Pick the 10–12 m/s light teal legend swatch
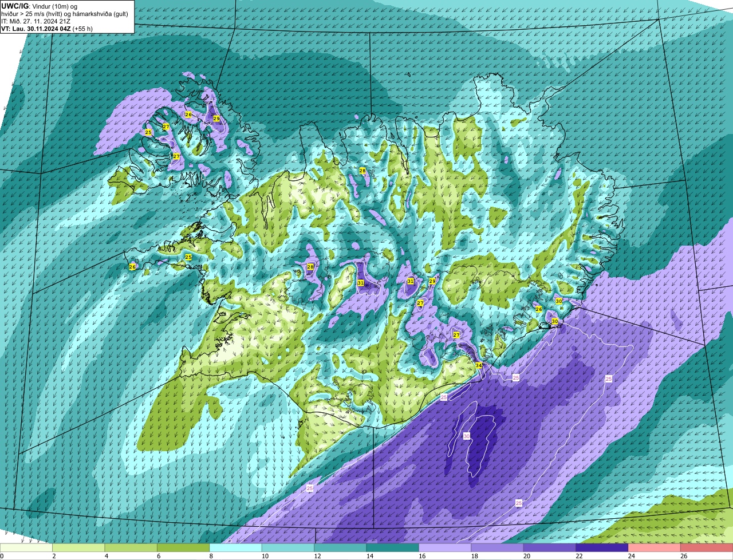 pyautogui.click(x=288, y=548)
